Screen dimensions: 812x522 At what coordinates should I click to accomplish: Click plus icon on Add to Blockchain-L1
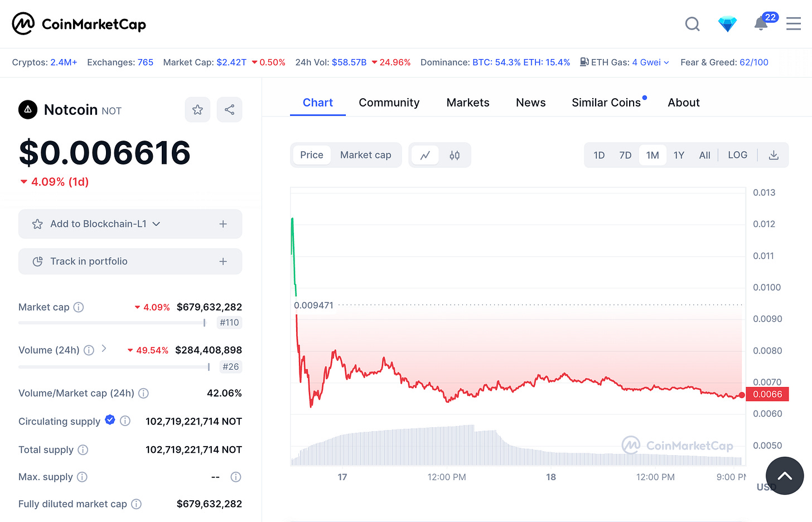tap(223, 224)
